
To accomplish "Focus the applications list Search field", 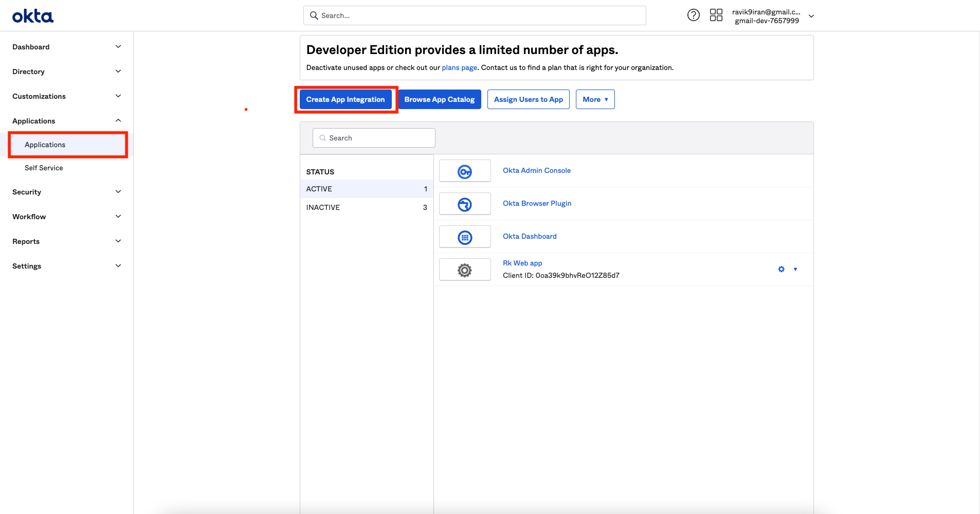I will pyautogui.click(x=374, y=138).
